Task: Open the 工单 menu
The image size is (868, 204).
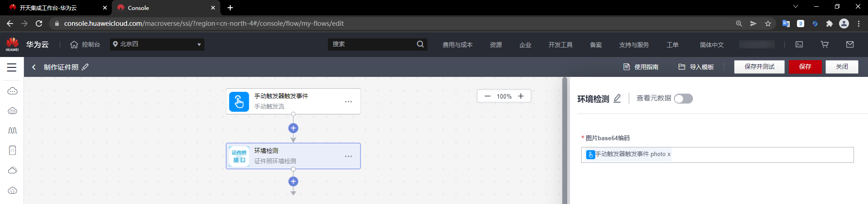Action: 672,45
